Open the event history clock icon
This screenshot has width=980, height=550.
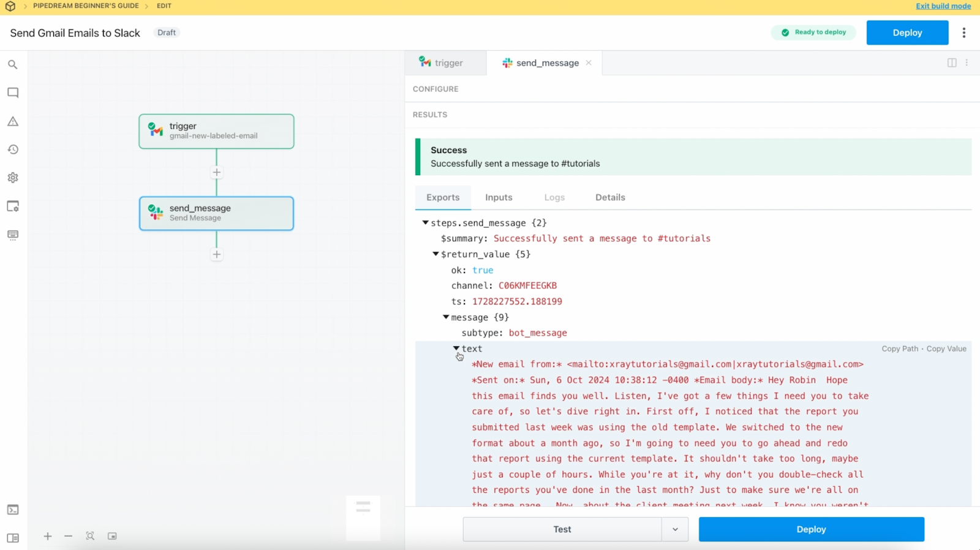tap(13, 149)
